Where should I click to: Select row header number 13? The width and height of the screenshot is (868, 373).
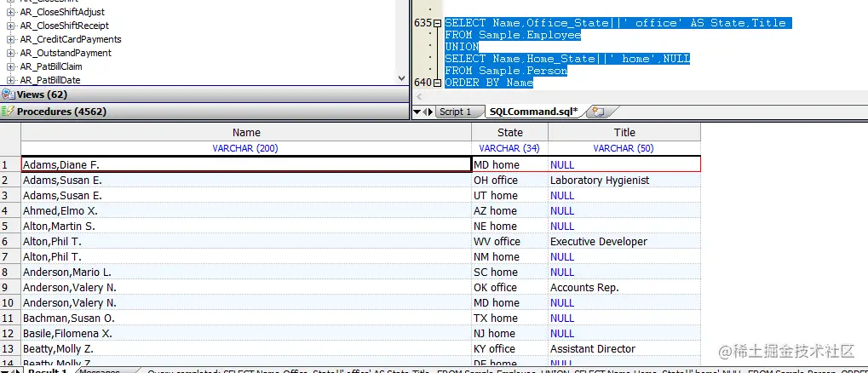tap(10, 348)
